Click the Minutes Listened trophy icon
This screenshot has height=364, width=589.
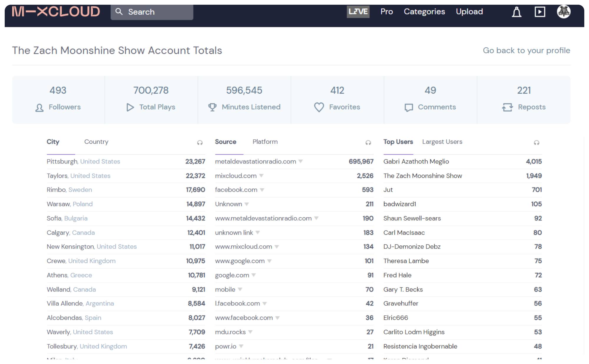tap(212, 107)
